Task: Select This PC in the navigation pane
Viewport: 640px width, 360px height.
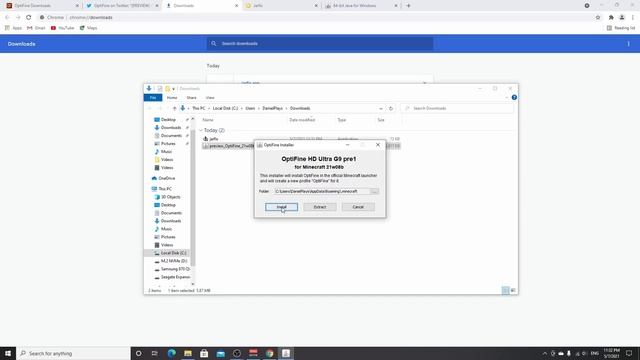Action: (x=165, y=189)
